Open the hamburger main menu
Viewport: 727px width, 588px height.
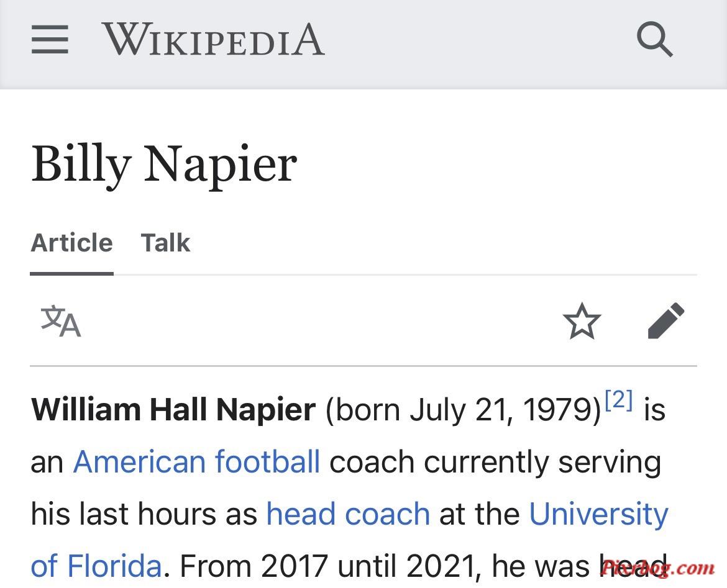[50, 39]
